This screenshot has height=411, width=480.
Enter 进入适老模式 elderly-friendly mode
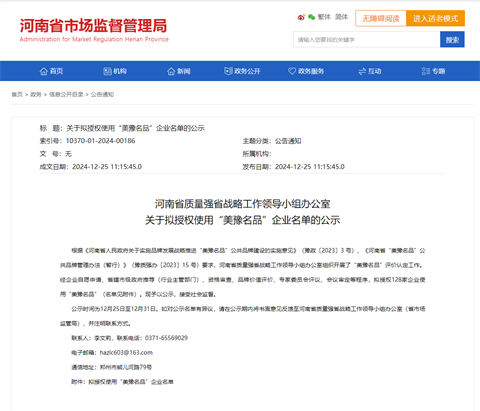[x=435, y=18]
